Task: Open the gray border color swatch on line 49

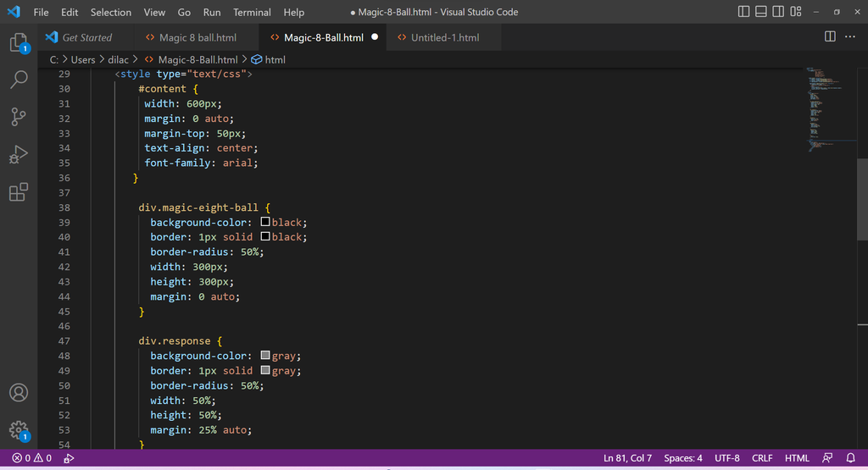Action: pyautogui.click(x=265, y=370)
